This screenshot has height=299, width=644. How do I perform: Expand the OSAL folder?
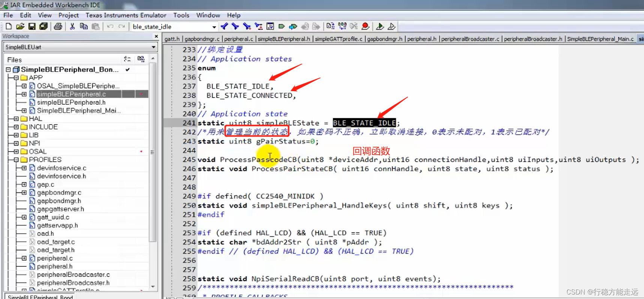coord(16,152)
